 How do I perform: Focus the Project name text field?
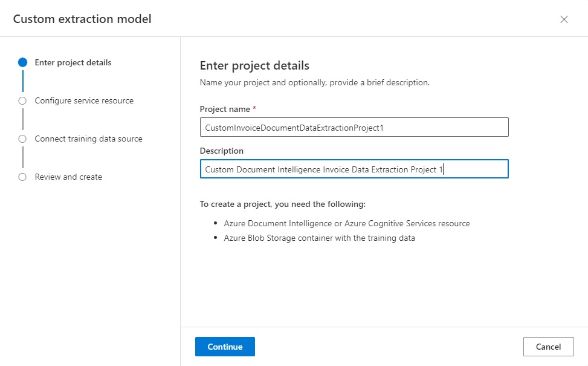[x=354, y=127]
